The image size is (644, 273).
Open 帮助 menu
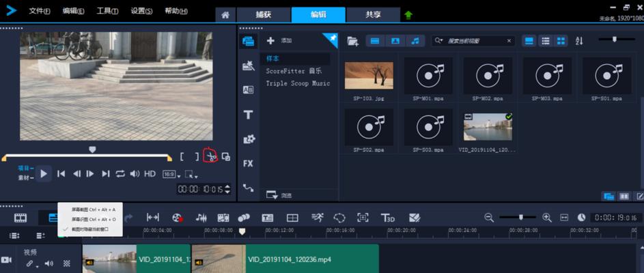[x=176, y=12]
